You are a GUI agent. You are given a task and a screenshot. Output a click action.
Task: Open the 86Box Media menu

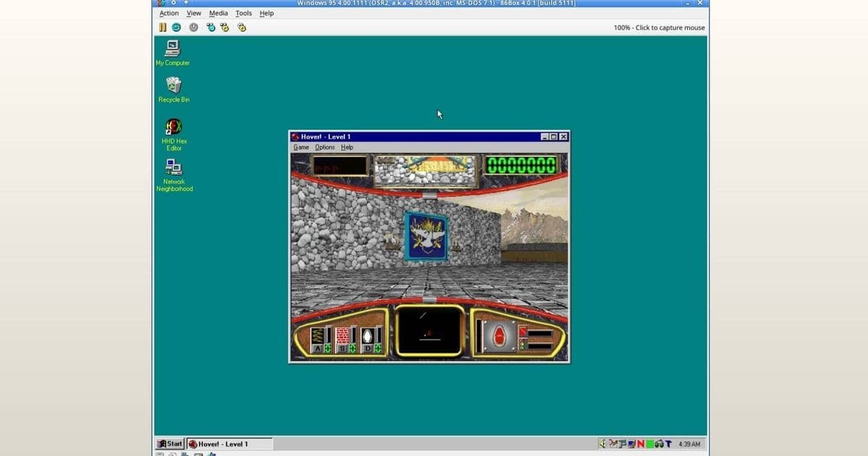click(218, 13)
